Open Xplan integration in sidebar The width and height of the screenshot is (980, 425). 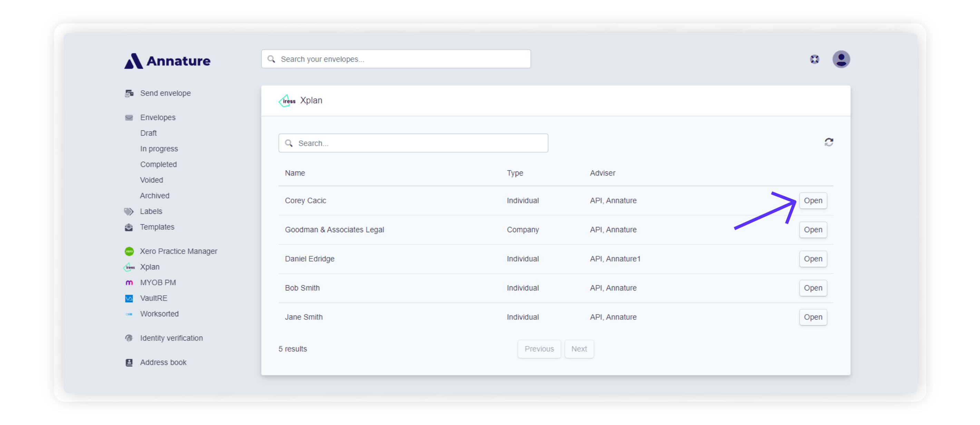click(x=150, y=267)
